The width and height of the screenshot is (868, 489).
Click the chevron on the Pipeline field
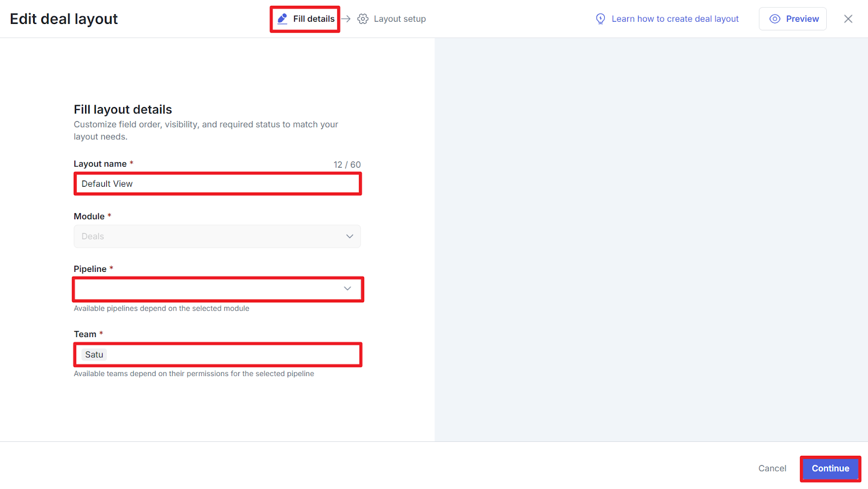(347, 289)
